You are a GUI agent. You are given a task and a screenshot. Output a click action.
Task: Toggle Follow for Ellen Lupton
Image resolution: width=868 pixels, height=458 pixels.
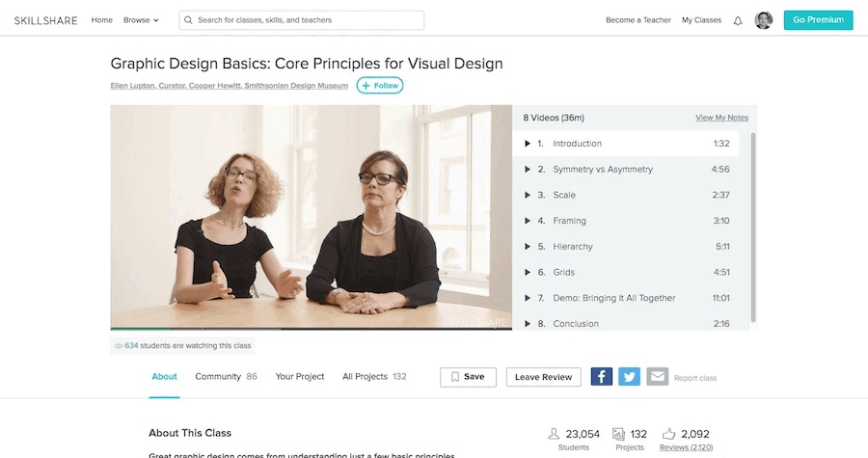[380, 86]
